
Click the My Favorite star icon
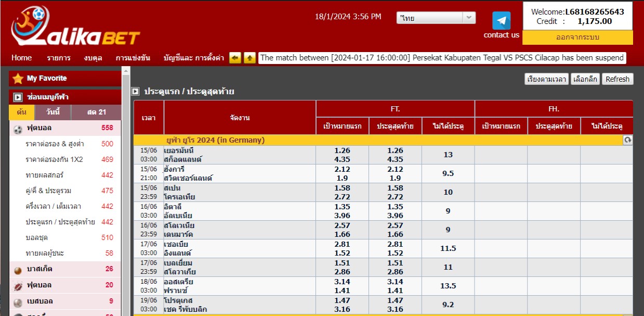(18, 79)
